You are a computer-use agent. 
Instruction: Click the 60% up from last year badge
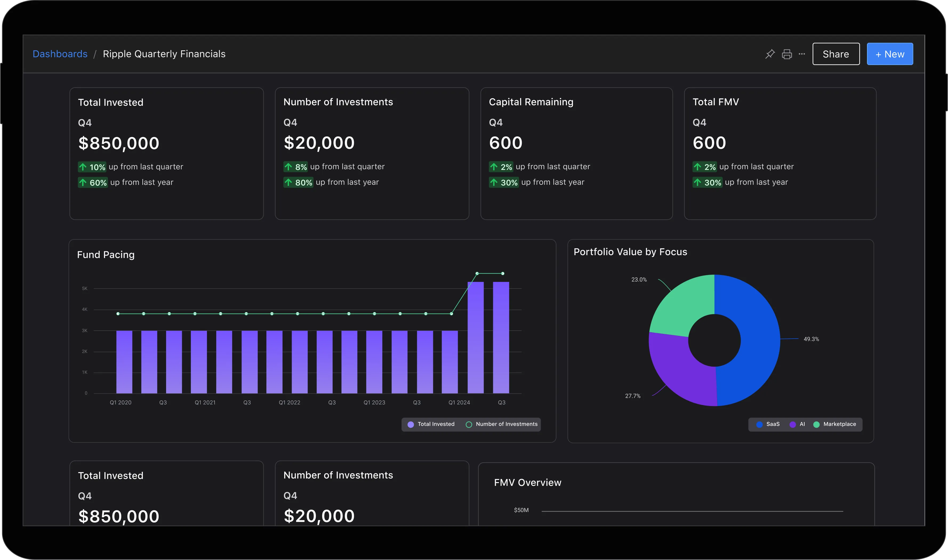93,182
